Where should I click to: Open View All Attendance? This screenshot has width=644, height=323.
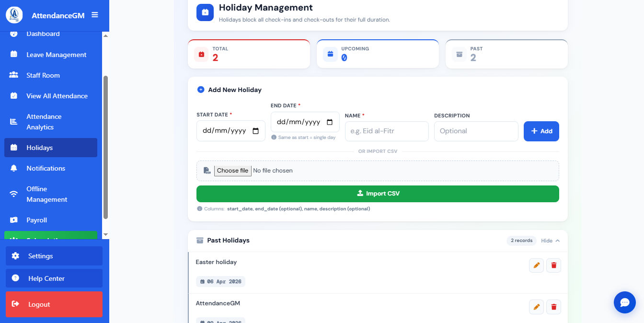pyautogui.click(x=50, y=96)
